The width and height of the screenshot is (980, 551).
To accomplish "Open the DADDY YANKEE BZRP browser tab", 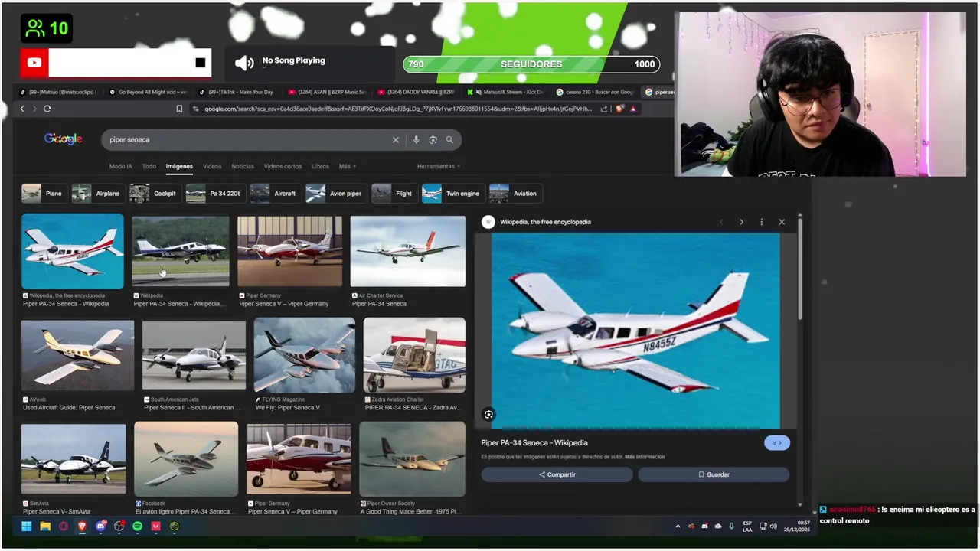I will (x=416, y=92).
